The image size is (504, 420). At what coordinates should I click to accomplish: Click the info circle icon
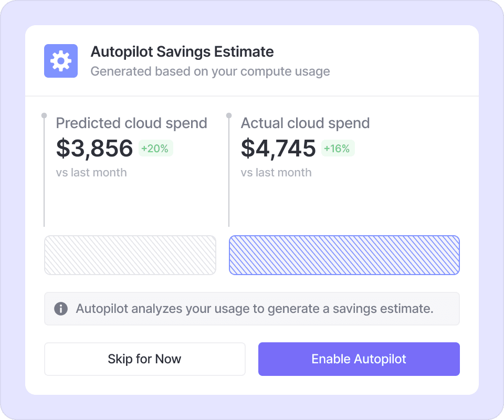click(x=61, y=308)
